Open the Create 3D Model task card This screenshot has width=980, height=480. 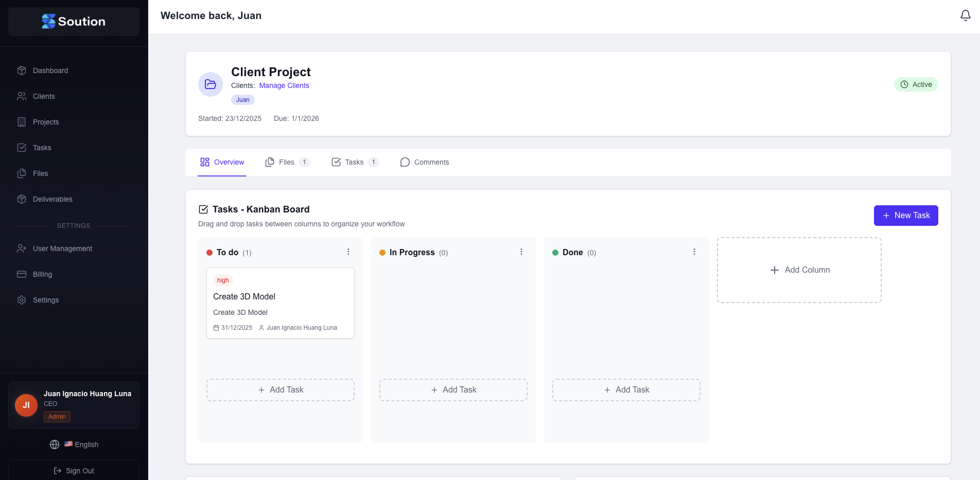pyautogui.click(x=281, y=303)
